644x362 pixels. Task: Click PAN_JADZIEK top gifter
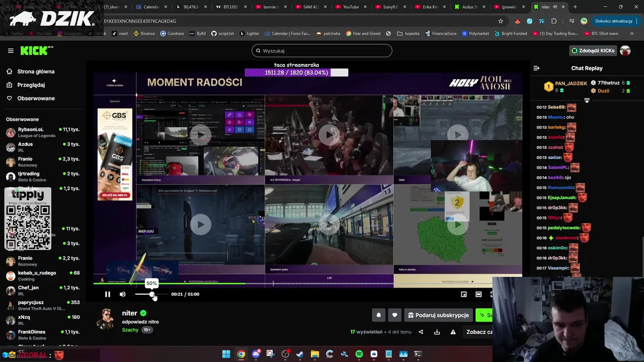(571, 83)
